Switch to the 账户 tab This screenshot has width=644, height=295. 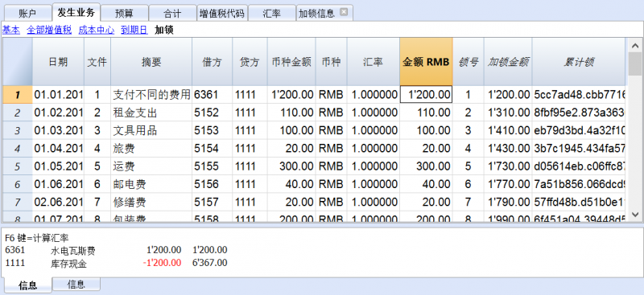(27, 14)
